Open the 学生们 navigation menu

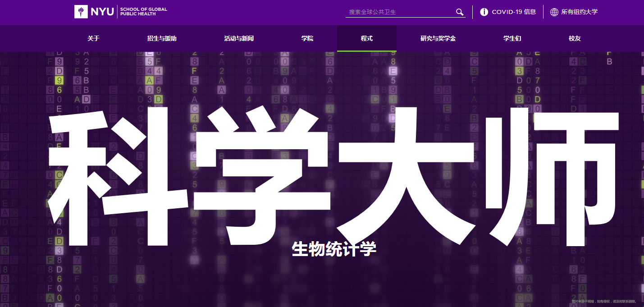click(x=512, y=39)
